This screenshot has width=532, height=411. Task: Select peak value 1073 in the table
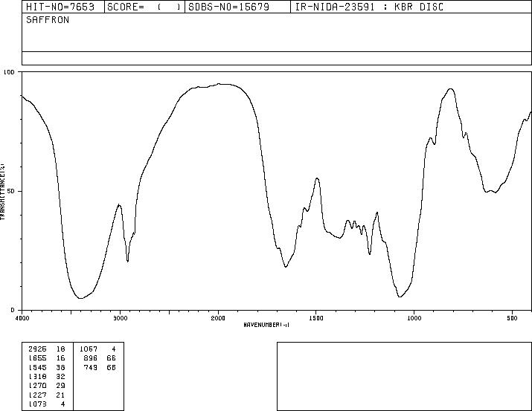click(37, 404)
